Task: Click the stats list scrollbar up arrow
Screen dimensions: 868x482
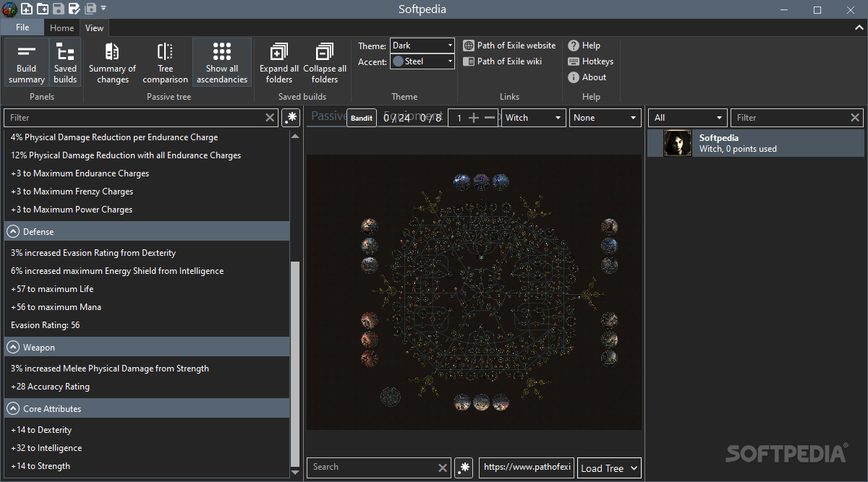Action: click(294, 136)
